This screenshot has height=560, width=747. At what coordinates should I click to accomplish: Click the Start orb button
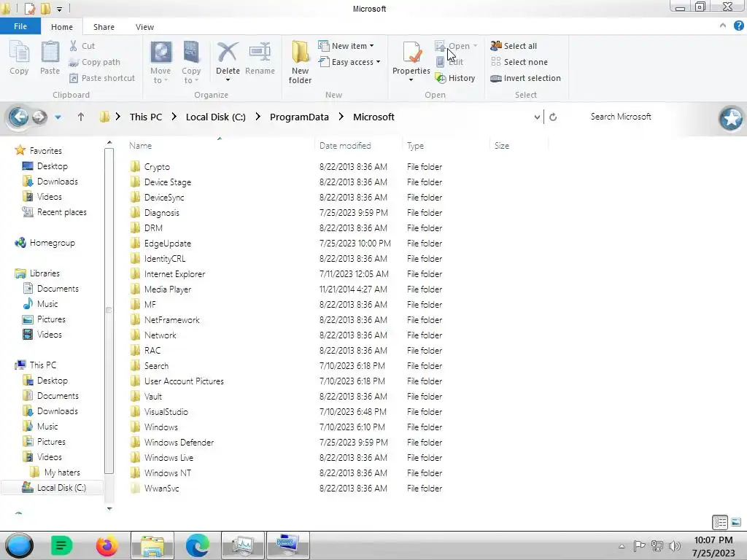coord(19,545)
